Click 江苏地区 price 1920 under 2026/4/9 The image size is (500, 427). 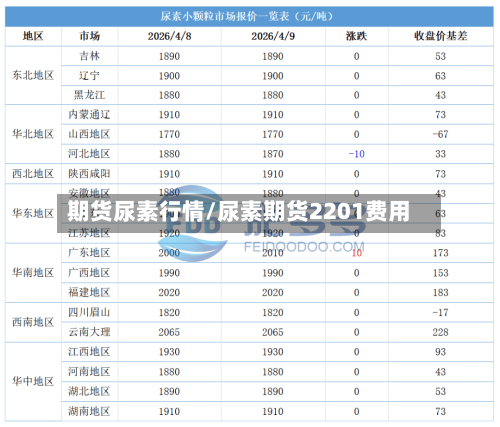(x=273, y=233)
